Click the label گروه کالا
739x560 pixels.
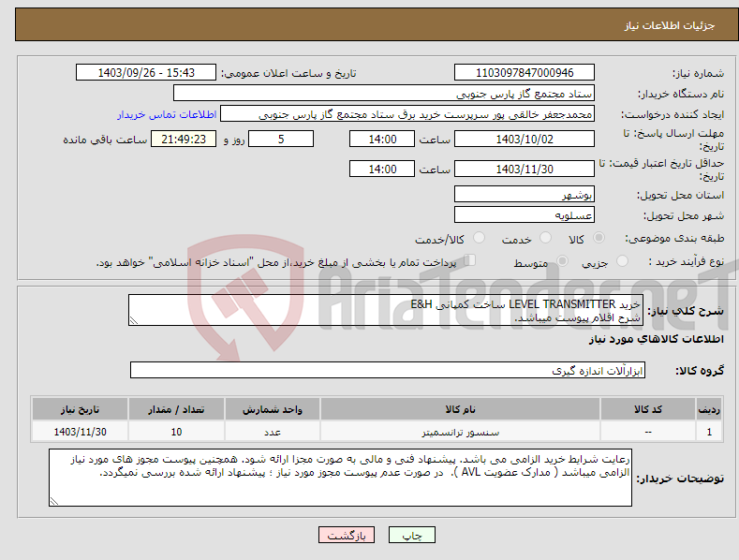pos(700,371)
